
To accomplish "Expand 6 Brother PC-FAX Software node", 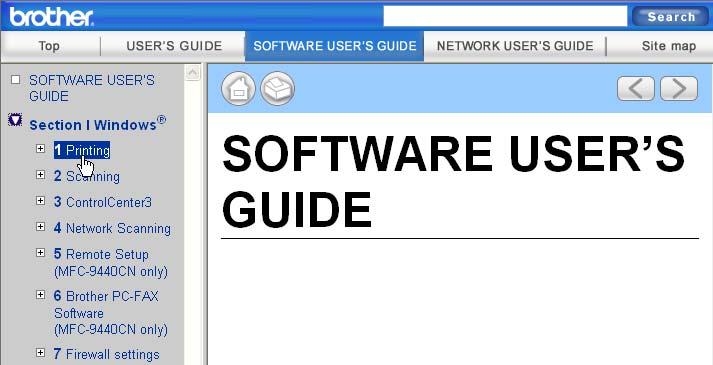I will [x=40, y=295].
